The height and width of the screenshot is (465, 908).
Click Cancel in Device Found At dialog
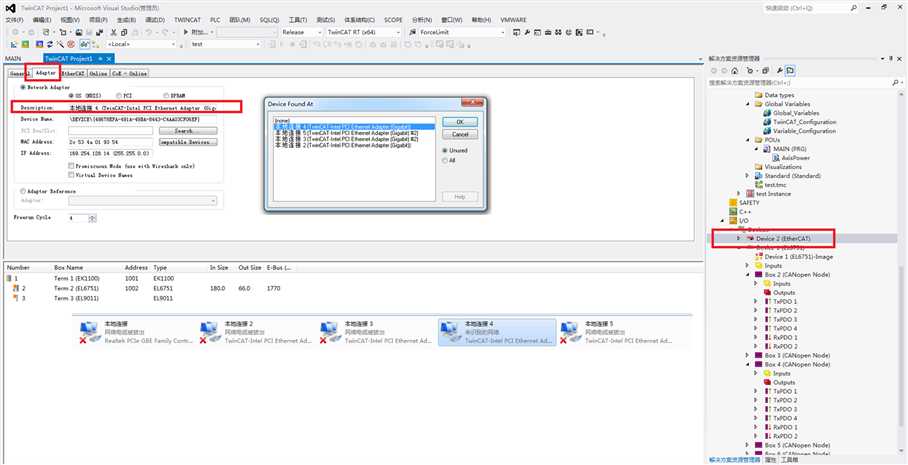click(x=460, y=134)
